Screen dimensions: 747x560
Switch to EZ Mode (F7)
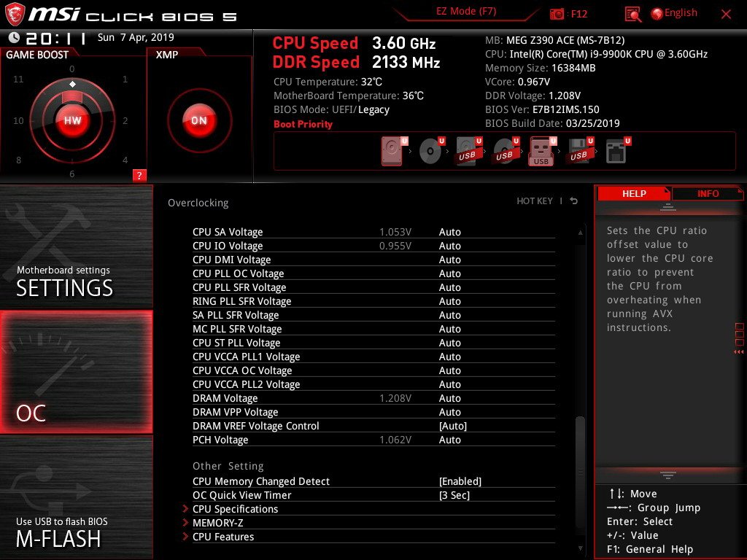click(466, 12)
